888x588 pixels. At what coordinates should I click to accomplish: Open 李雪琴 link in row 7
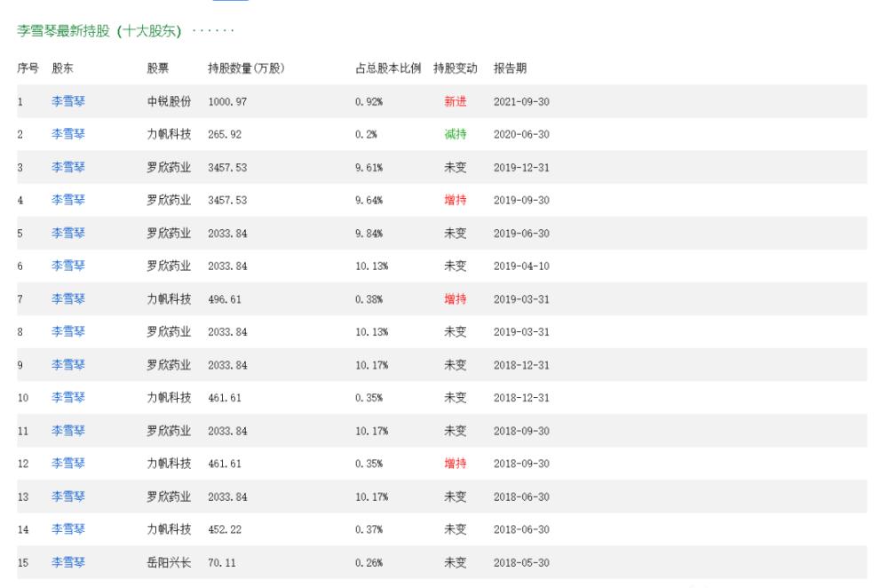coord(68,299)
